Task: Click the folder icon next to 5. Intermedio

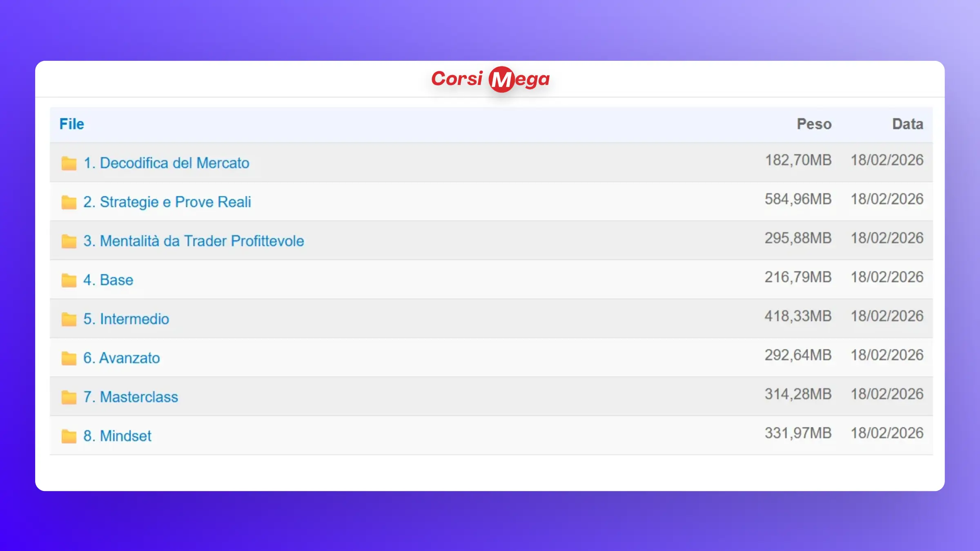Action: (69, 319)
